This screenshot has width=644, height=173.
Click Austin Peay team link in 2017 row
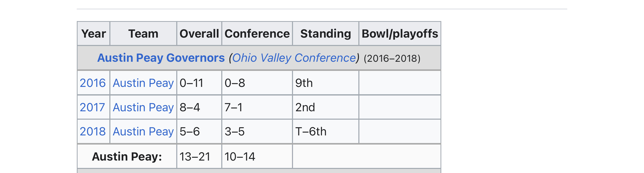[x=143, y=107]
